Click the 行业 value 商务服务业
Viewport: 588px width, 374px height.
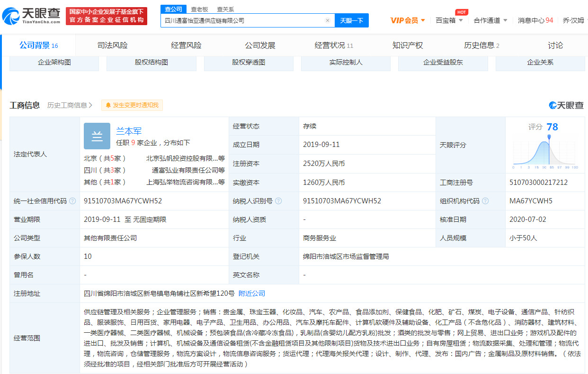(x=320, y=238)
